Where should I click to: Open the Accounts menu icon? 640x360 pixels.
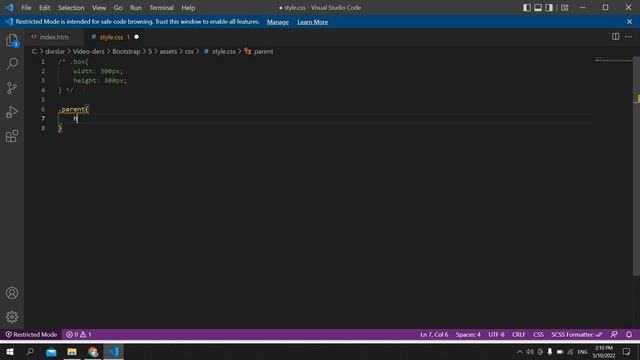12,293
